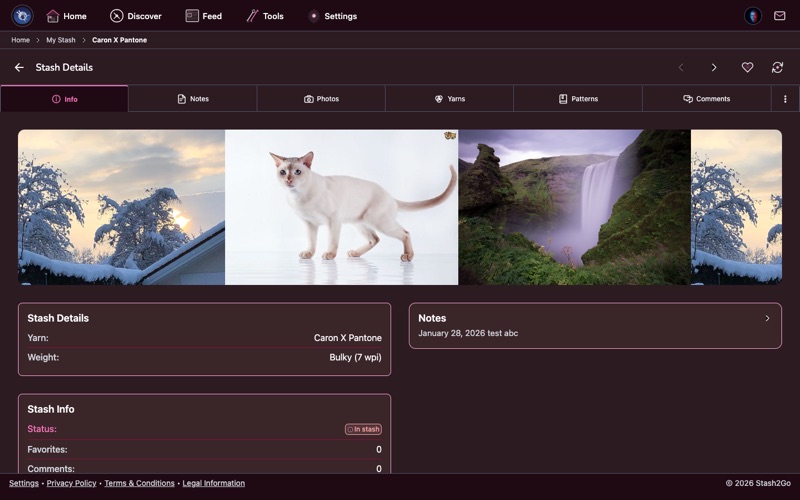
Task: Open the user profile avatar
Action: (752, 16)
